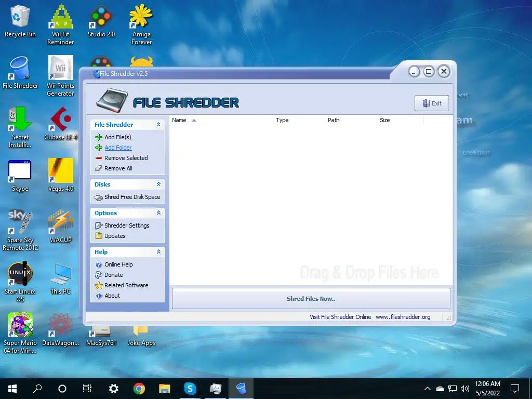Click Updates in the Options section
Viewport: 532px width, 399px height.
(115, 236)
